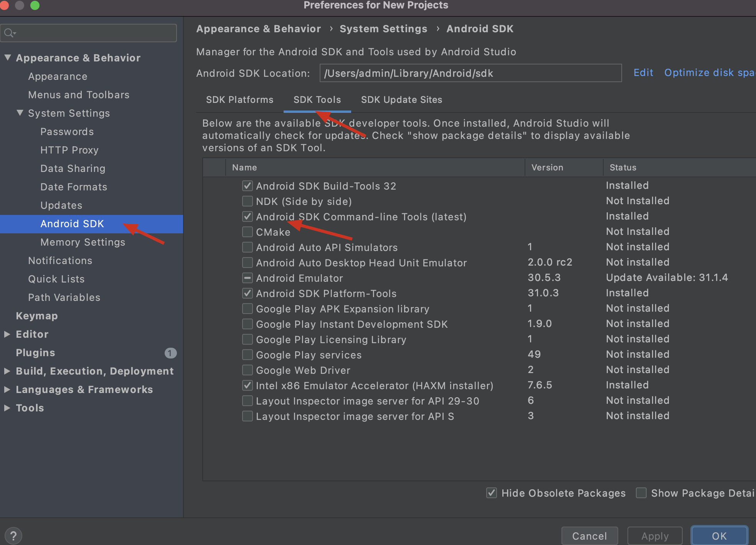Image resolution: width=756 pixels, height=545 pixels.
Task: Select the Keymap settings item
Action: pos(37,316)
